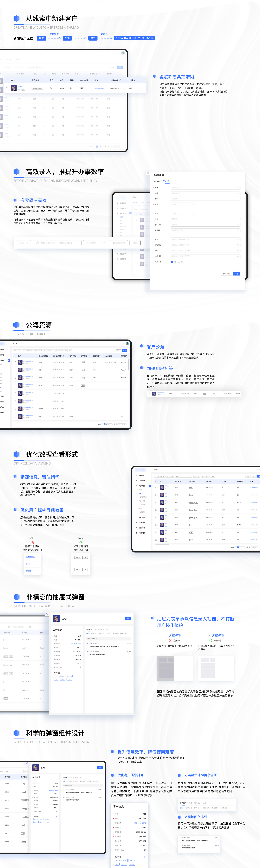Go to the next page arrow in 公海 pagination
This screenshot has height=868, width=260.
pos(117,424)
